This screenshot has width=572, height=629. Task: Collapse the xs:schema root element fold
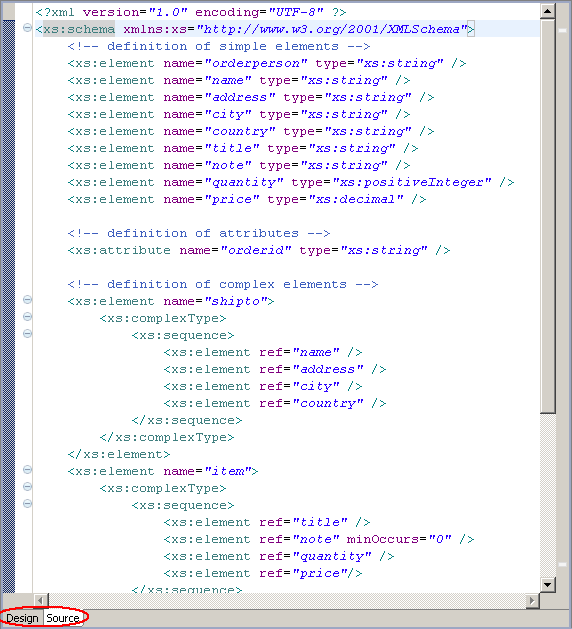click(27, 28)
